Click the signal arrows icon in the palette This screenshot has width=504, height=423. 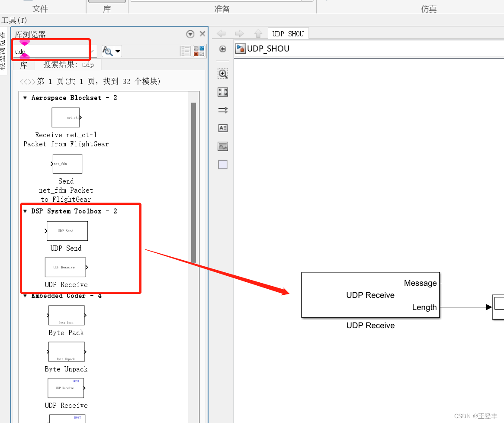222,110
